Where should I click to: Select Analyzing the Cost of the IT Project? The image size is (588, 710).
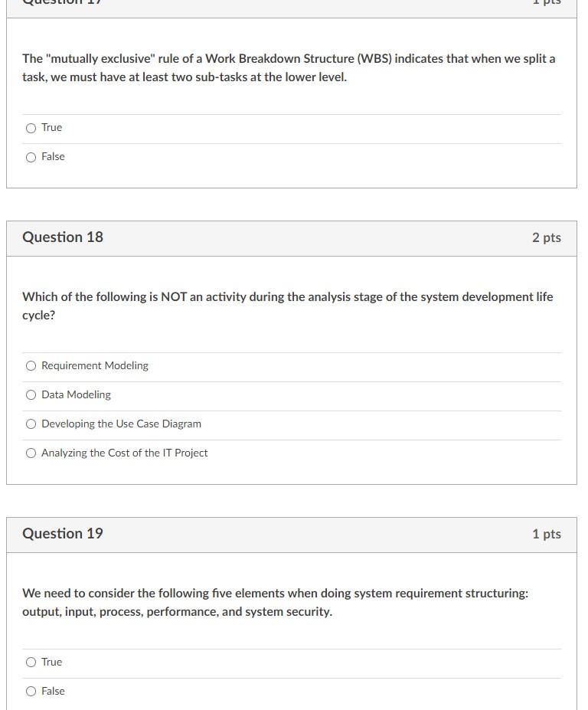31,453
